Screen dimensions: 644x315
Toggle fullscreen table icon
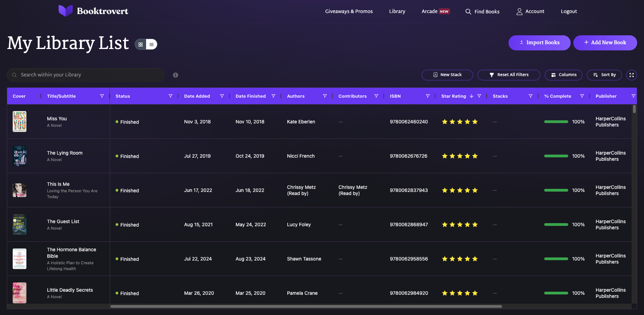(x=632, y=75)
